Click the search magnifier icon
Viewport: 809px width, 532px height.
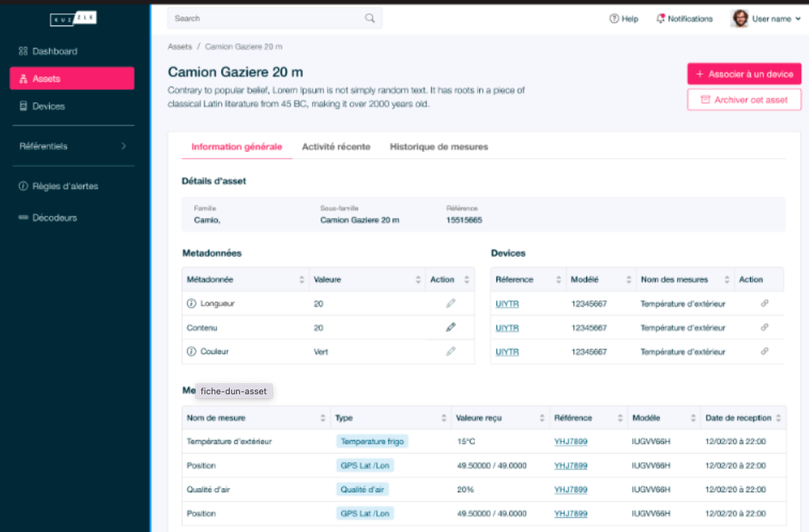[370, 18]
